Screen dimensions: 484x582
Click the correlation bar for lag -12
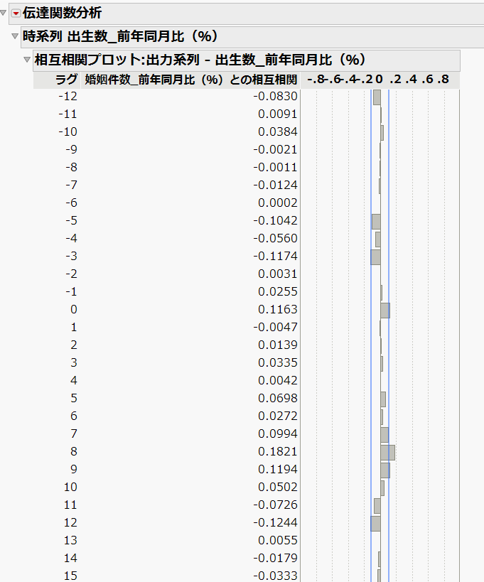pos(377,98)
